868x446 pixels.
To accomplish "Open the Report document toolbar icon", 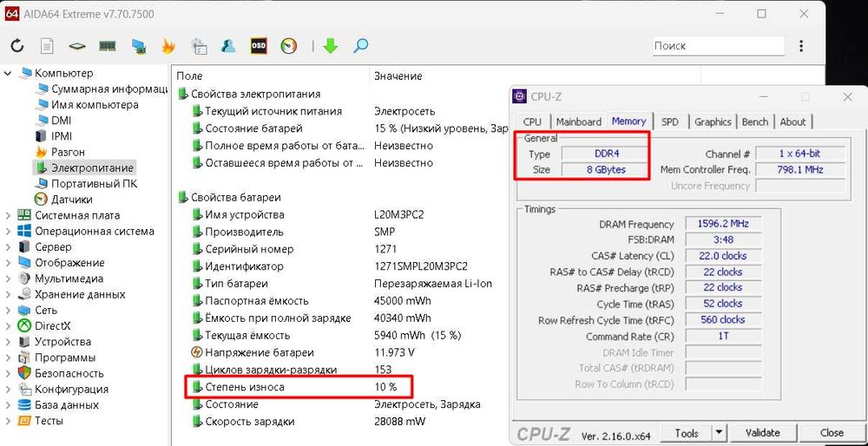I will (47, 46).
